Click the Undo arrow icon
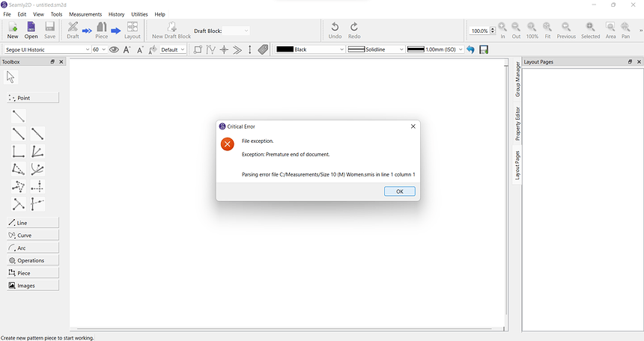Image resolution: width=644 pixels, height=341 pixels. 335,30
